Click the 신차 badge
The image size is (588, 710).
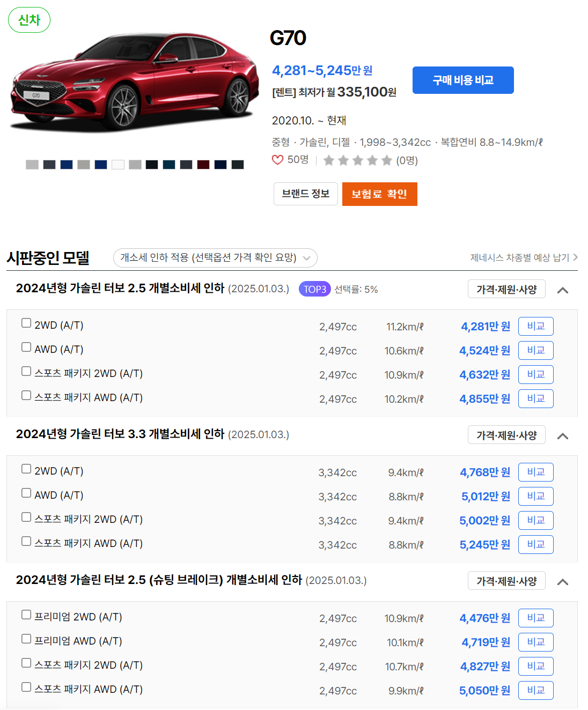point(29,20)
